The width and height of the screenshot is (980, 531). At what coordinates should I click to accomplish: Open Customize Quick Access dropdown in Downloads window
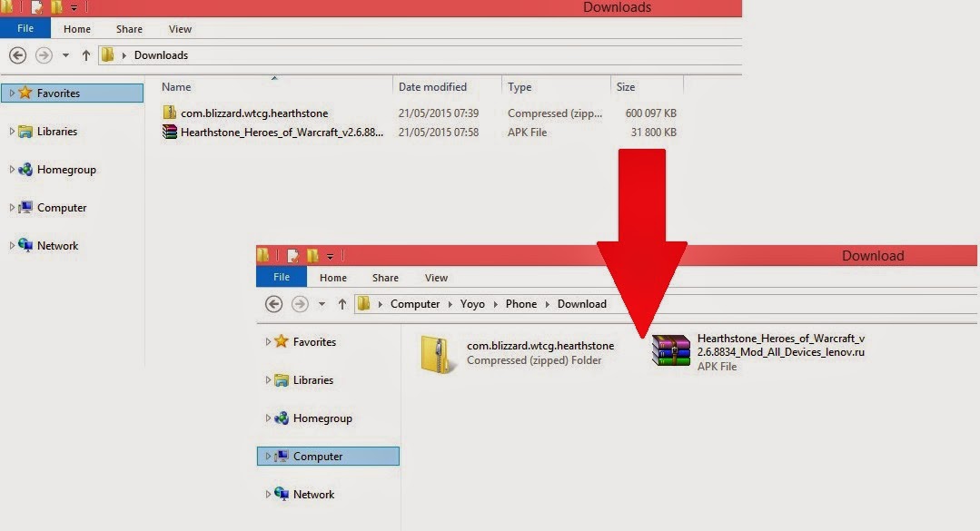point(74,7)
